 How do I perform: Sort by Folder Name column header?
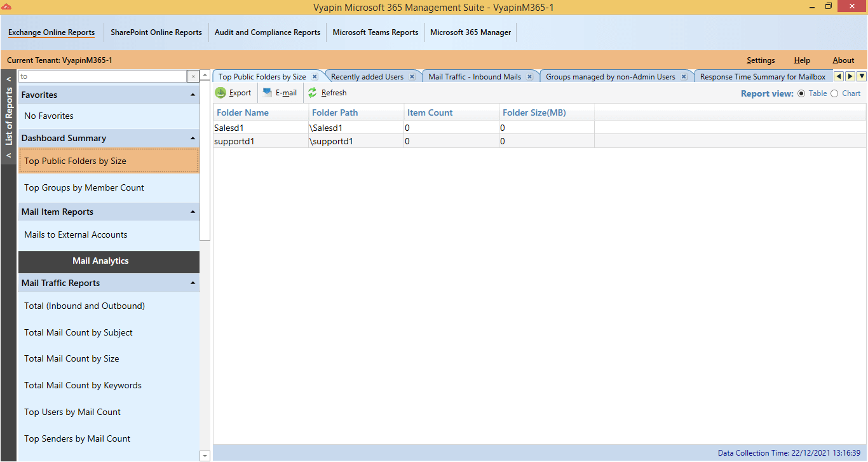tap(261, 112)
